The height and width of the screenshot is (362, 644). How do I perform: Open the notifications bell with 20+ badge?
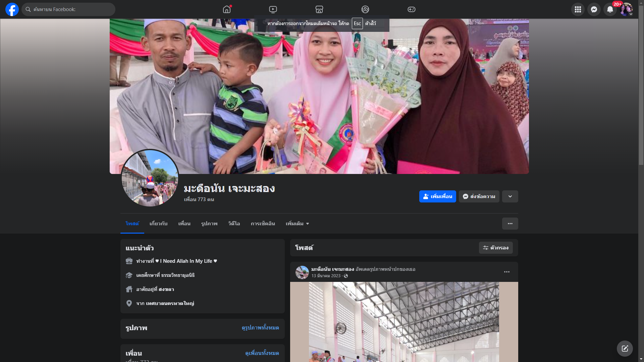610,9
